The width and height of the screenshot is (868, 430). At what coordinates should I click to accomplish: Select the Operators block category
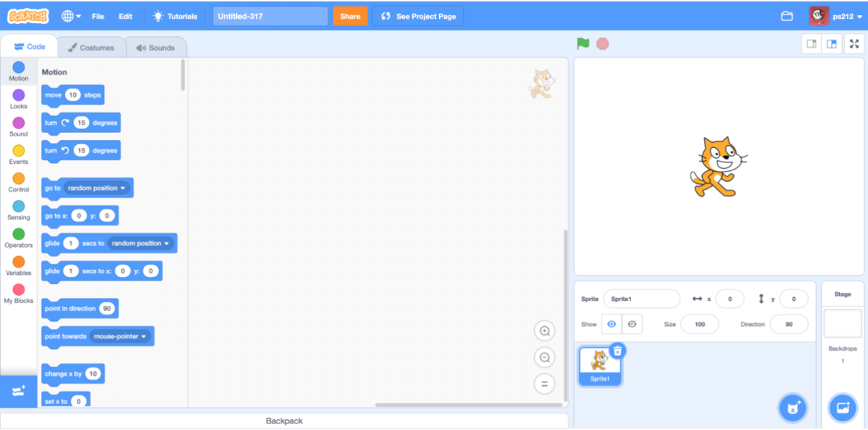(19, 238)
